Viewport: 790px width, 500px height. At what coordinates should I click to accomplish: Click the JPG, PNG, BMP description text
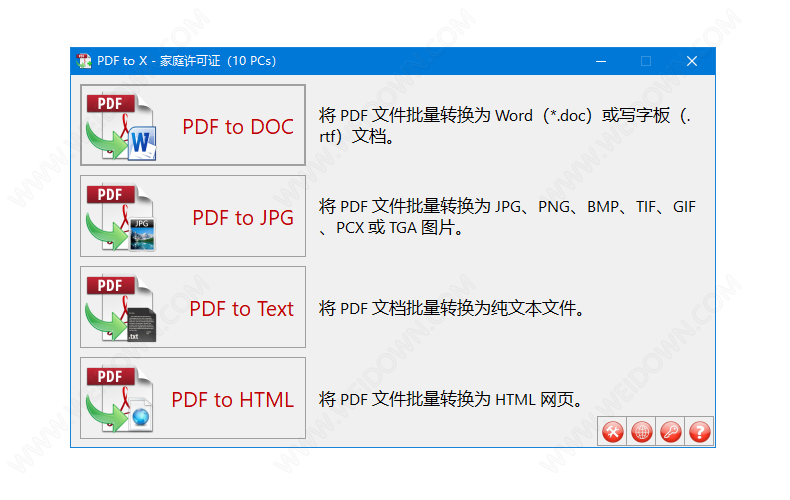[507, 217]
